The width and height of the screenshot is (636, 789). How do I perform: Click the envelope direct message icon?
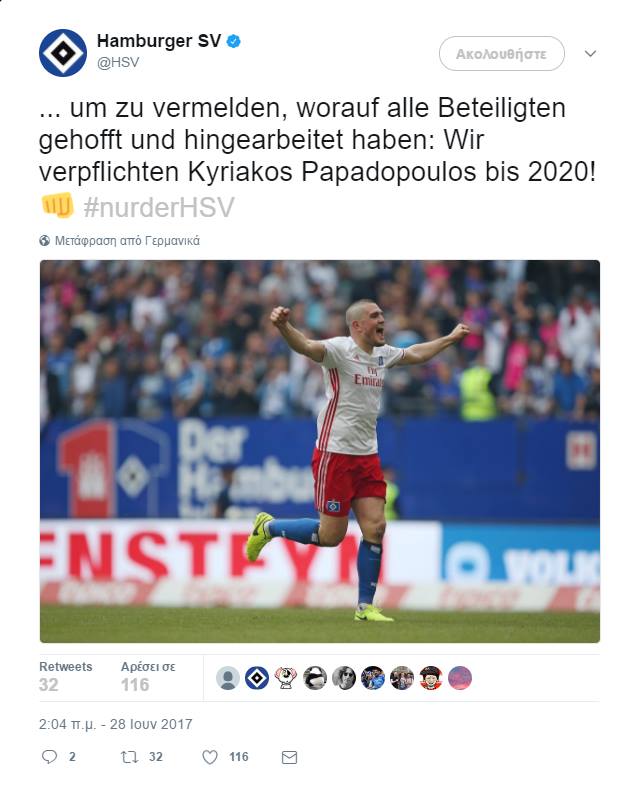(x=289, y=757)
